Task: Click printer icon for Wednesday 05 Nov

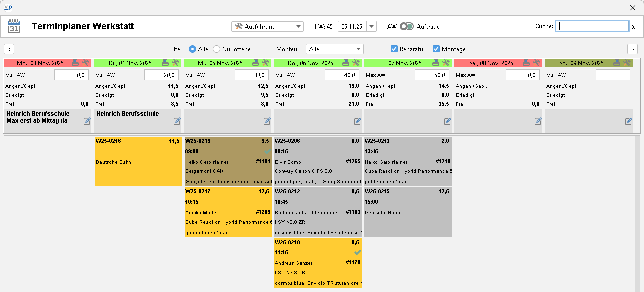Action: [x=255, y=63]
